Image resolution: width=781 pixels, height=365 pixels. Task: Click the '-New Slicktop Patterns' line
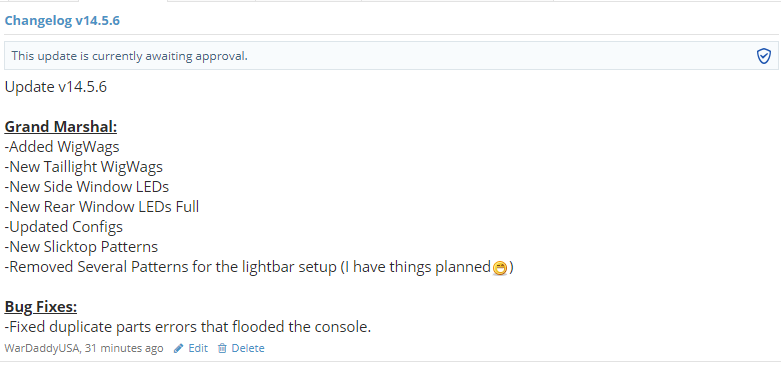tap(81, 247)
